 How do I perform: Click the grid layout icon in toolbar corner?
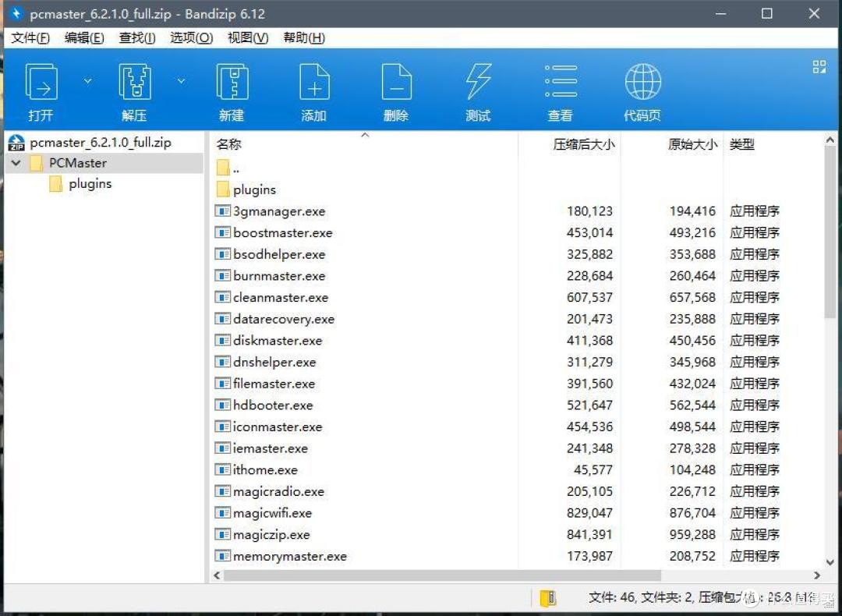pyautogui.click(x=819, y=66)
